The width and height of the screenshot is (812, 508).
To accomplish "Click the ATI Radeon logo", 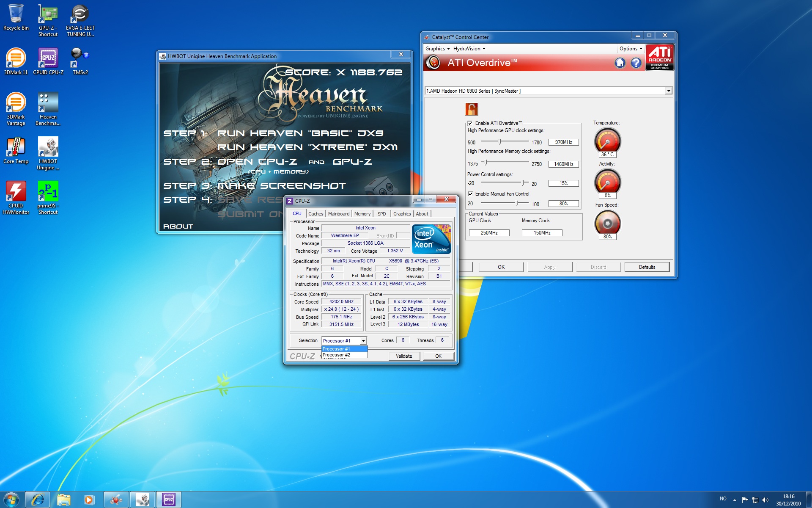I will [x=659, y=58].
